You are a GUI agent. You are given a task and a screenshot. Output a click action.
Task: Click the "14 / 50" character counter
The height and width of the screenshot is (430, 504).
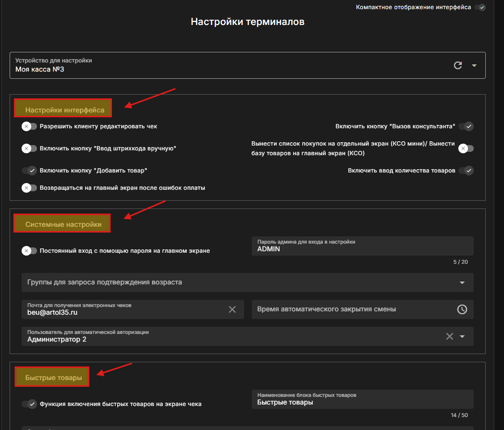tap(459, 415)
